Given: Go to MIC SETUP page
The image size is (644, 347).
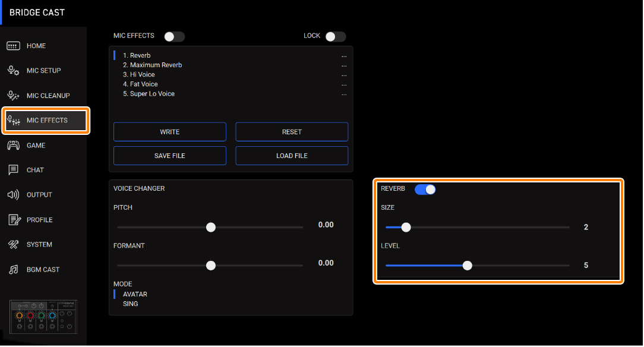Looking at the screenshot, I should [x=43, y=71].
